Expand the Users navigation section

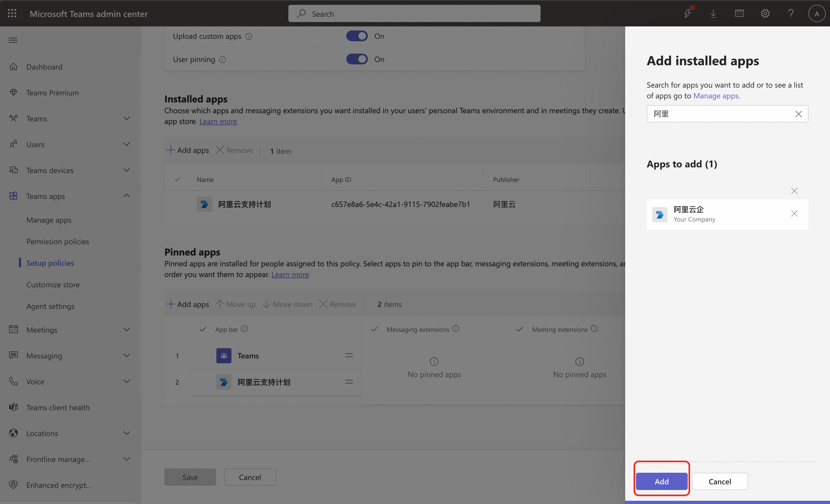pos(126,144)
